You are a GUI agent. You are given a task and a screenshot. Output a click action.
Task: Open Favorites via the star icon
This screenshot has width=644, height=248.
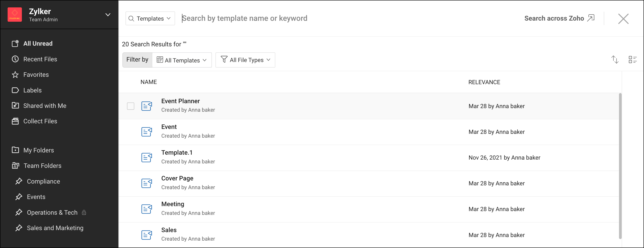tap(15, 75)
